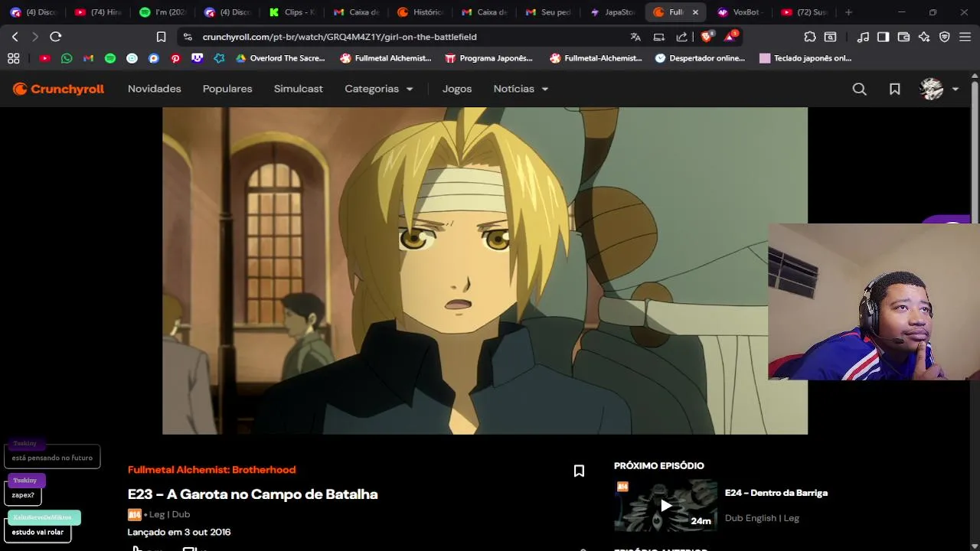The height and width of the screenshot is (551, 980).
Task: Open the Overlord The Sacre... bookmark
Action: pos(280,58)
